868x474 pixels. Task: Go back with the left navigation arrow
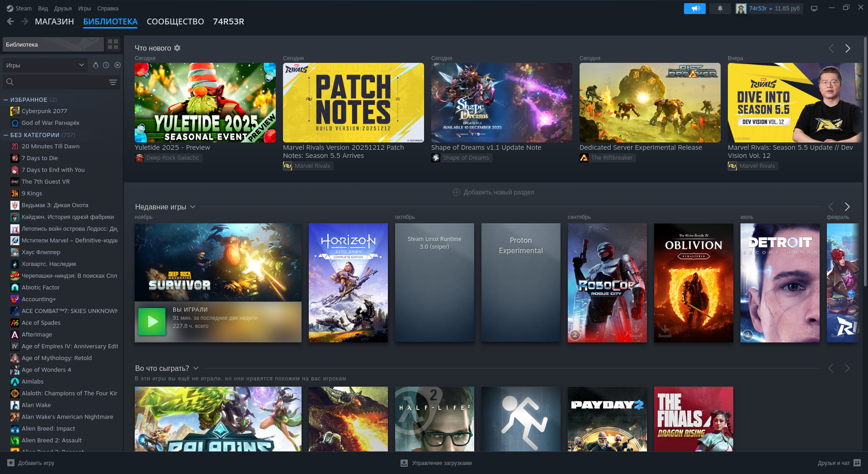click(11, 21)
